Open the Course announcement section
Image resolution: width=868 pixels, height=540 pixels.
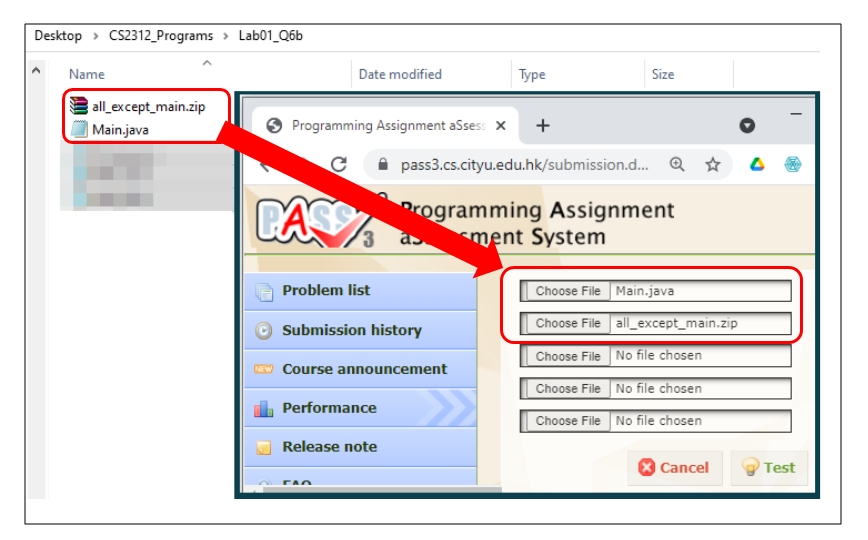[364, 369]
